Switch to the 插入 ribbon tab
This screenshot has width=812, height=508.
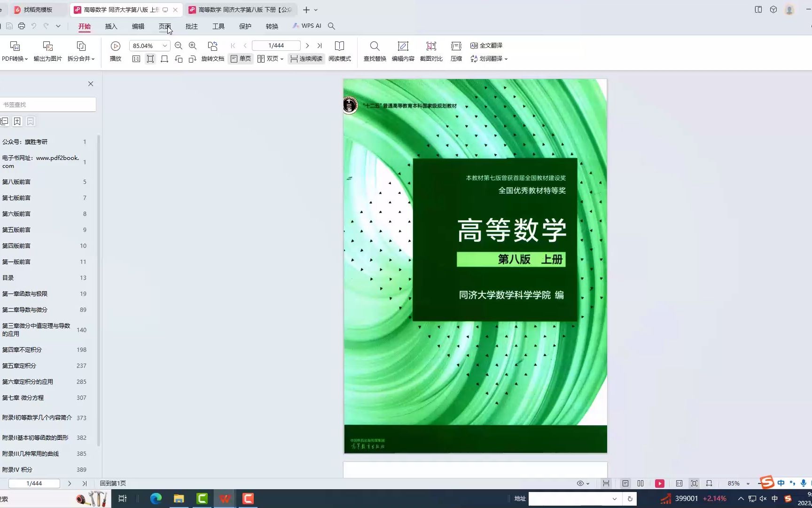coord(111,26)
